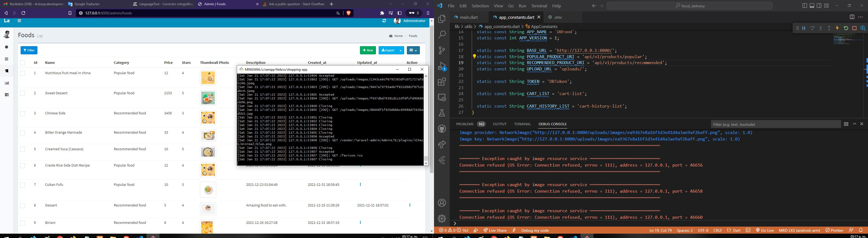The width and height of the screenshot is (868, 238).
Task: Check the Chinese Side row
Action: point(23,113)
